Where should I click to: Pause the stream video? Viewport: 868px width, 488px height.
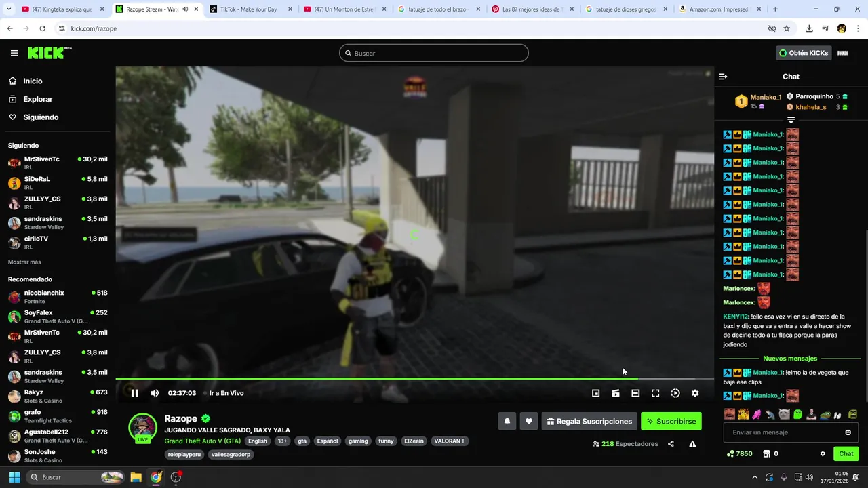click(134, 393)
